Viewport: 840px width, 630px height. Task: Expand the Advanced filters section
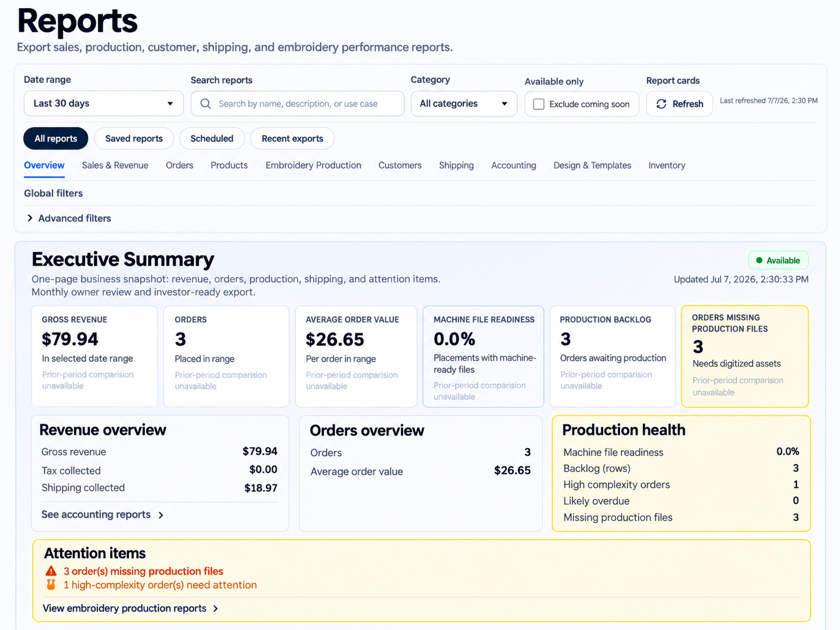68,218
